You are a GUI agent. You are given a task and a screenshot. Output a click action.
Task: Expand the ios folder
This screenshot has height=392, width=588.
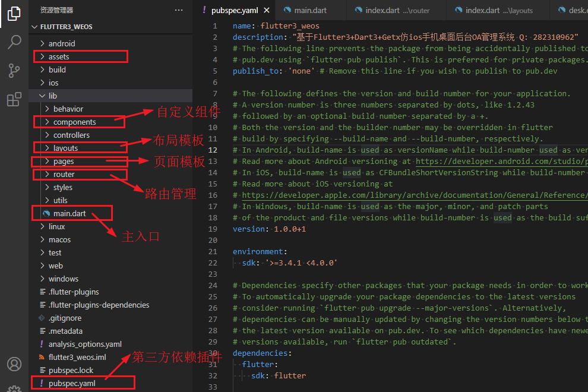click(x=111, y=83)
